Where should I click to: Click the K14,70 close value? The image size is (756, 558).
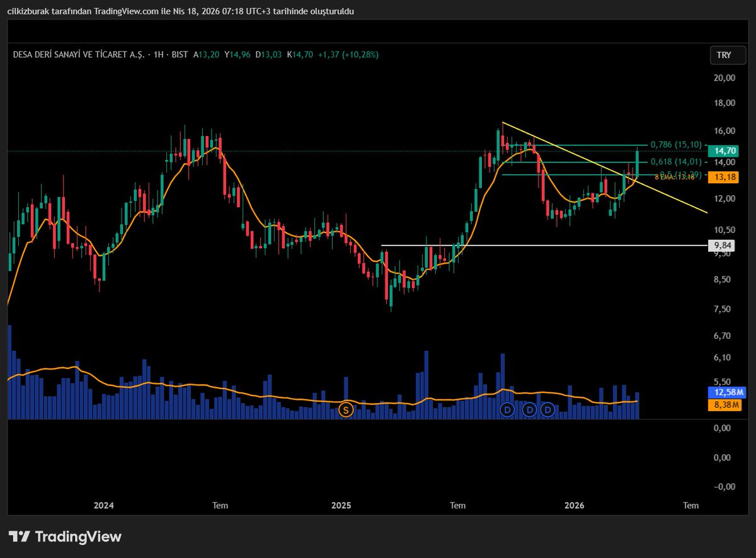[x=300, y=55]
